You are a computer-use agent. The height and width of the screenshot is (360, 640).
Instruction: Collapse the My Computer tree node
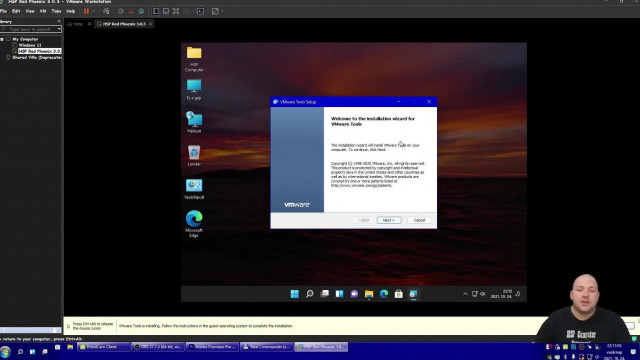coord(2,40)
